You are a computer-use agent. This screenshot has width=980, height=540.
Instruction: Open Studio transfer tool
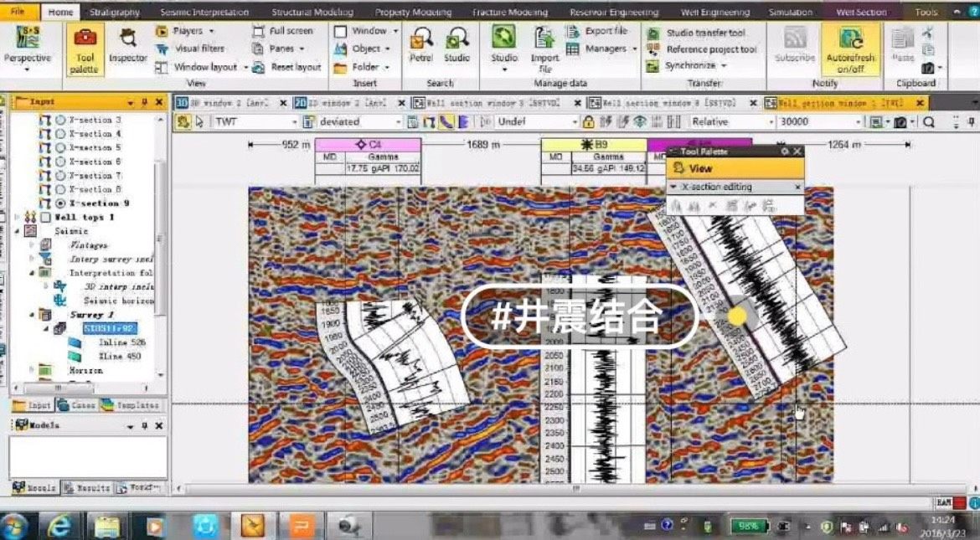pos(697,33)
